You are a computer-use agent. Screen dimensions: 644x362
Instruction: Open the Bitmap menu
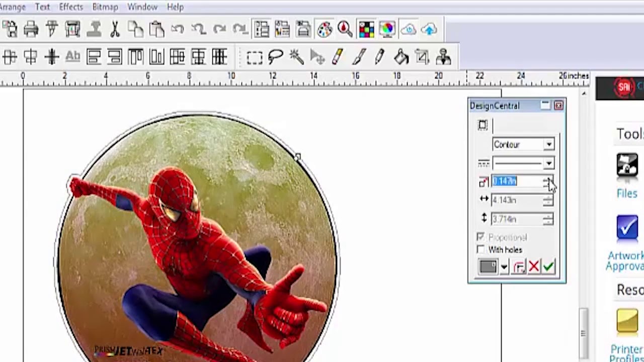105,7
